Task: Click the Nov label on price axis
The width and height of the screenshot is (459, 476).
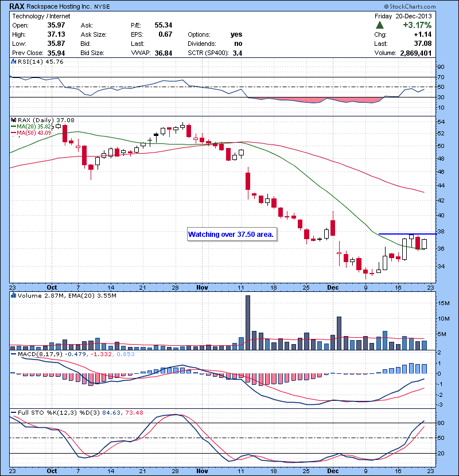Action: (x=203, y=287)
